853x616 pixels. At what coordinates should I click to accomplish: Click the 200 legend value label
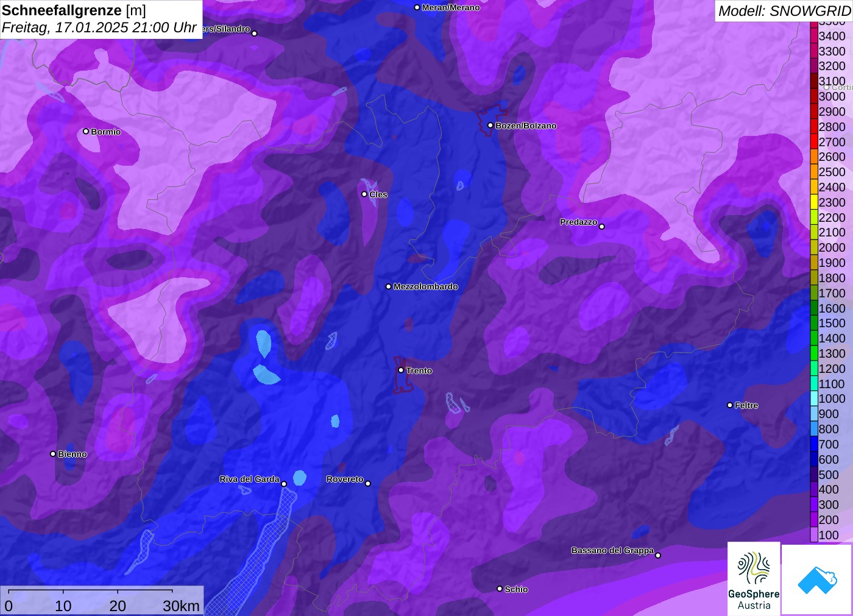(x=829, y=520)
